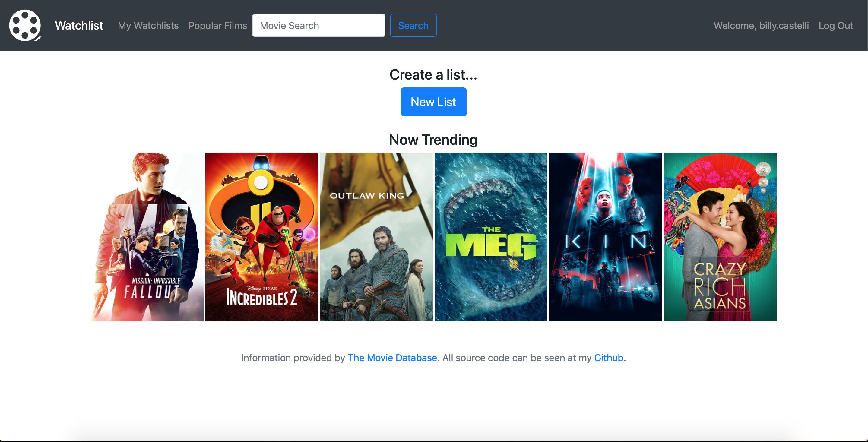Select the Incredibles 2 poster

pos(261,236)
